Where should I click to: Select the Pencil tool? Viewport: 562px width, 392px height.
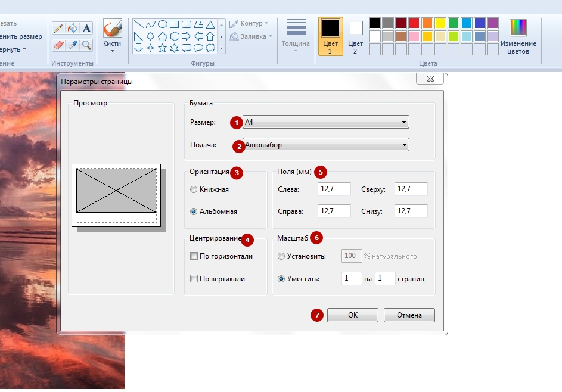58,28
